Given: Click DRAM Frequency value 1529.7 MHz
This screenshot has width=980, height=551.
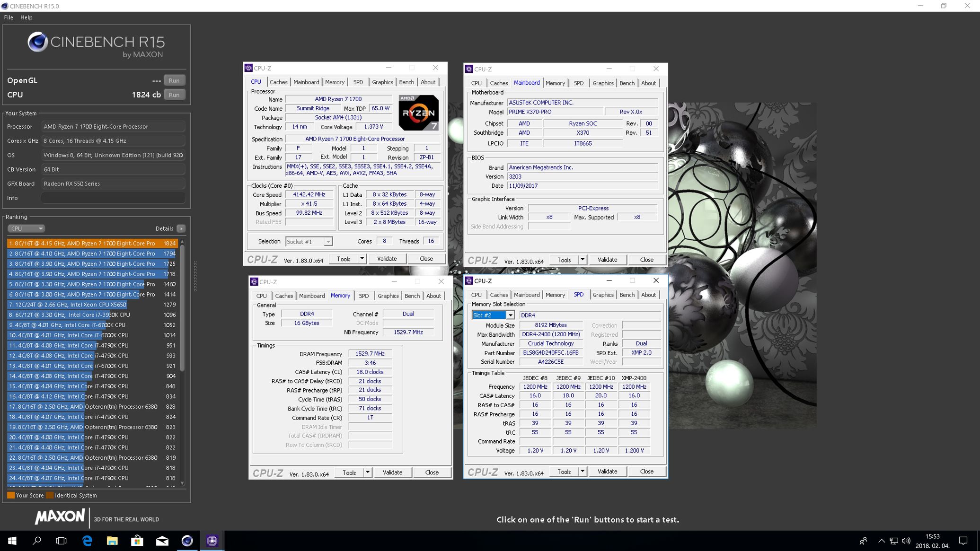Looking at the screenshot, I should pos(370,354).
